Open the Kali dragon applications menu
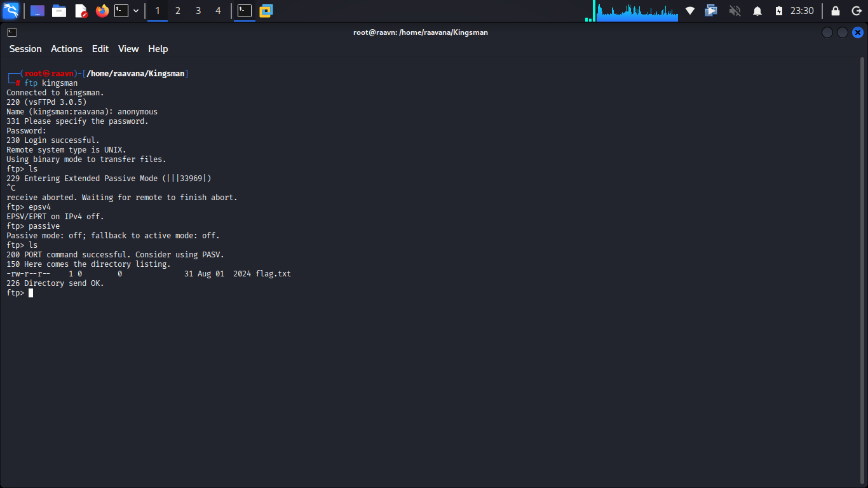This screenshot has width=868, height=488. coord(11,11)
